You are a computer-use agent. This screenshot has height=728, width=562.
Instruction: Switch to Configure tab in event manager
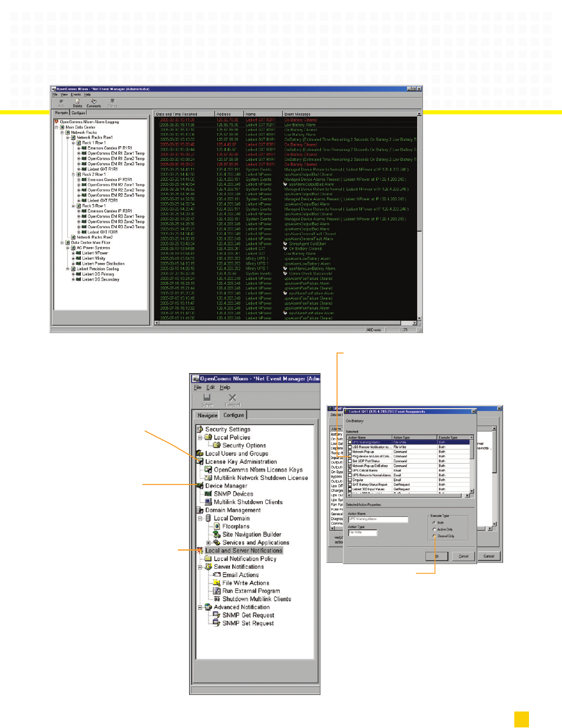point(78,113)
